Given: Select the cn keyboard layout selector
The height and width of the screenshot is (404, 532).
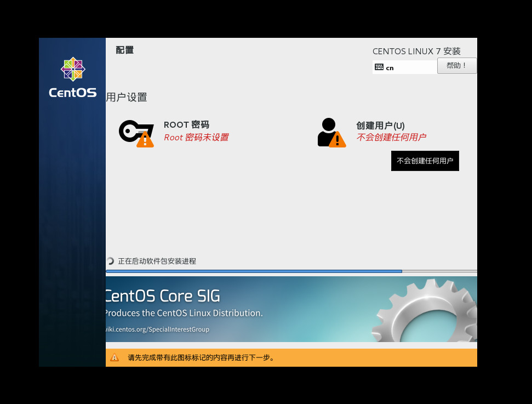Looking at the screenshot, I should (x=404, y=67).
